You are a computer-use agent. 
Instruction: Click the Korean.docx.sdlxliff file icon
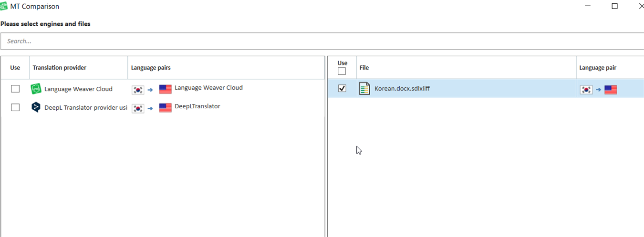coord(364,88)
